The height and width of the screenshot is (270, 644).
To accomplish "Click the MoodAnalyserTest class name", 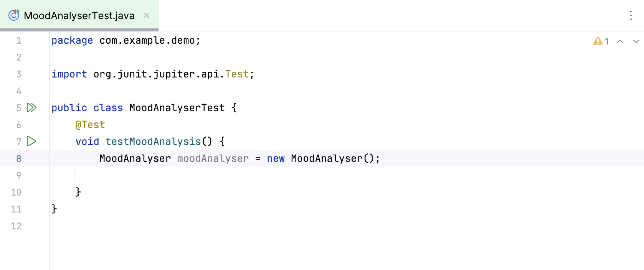I will [x=177, y=108].
